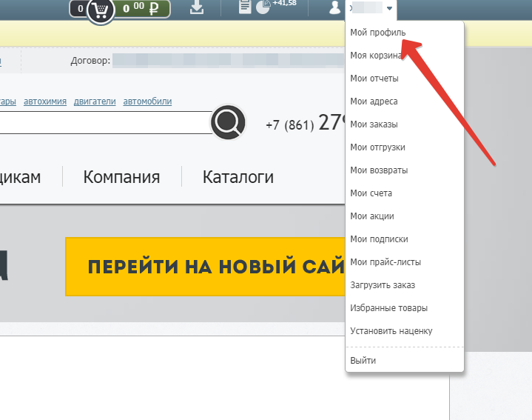The image size is (532, 420).
Task: Select Мои возвраты menu item
Action: pyautogui.click(x=379, y=170)
